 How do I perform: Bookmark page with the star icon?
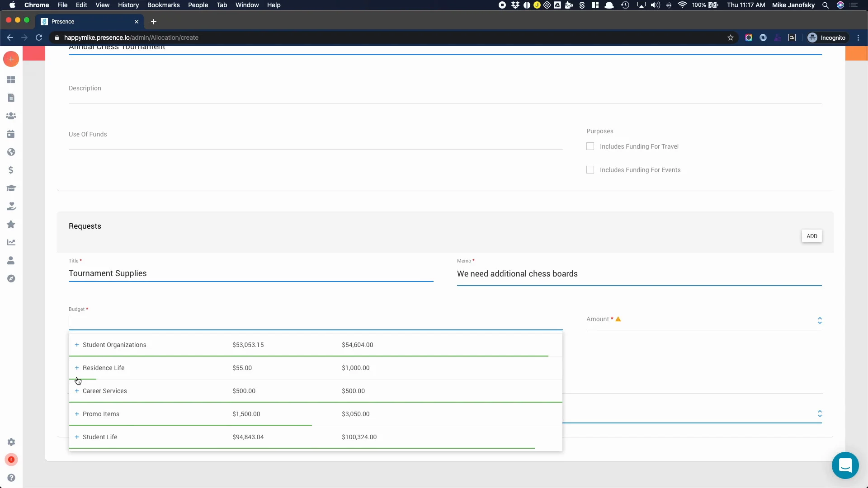pyautogui.click(x=730, y=38)
